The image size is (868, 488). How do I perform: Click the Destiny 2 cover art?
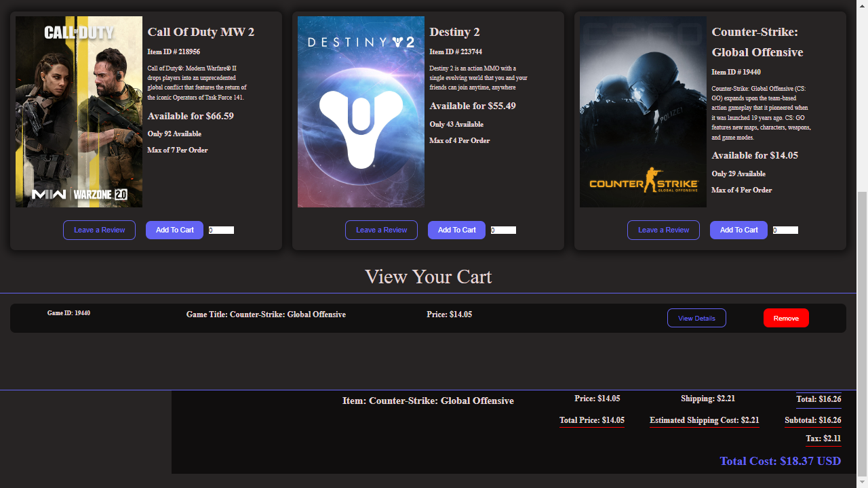(361, 112)
